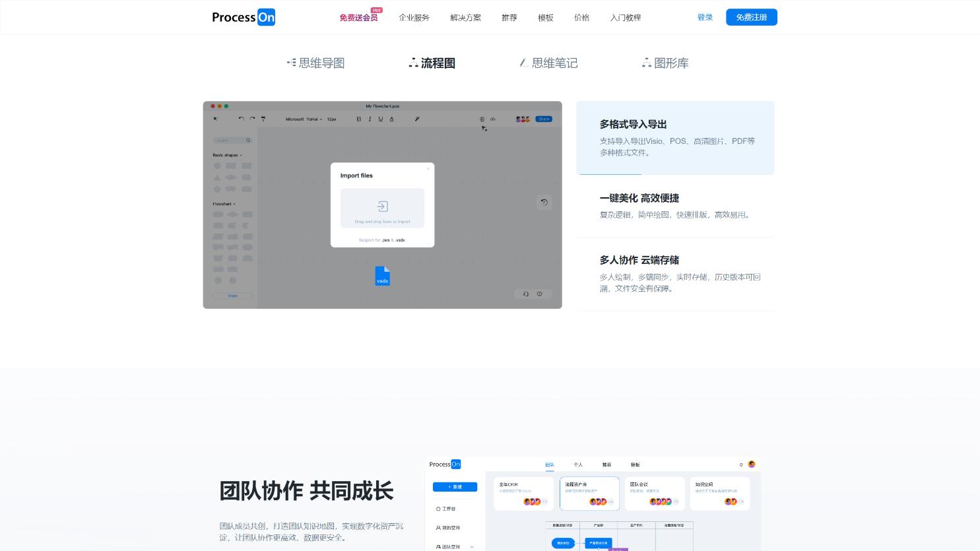Screen dimensions: 980x551
Task: Click the More button under the shapes
Action: [232, 296]
